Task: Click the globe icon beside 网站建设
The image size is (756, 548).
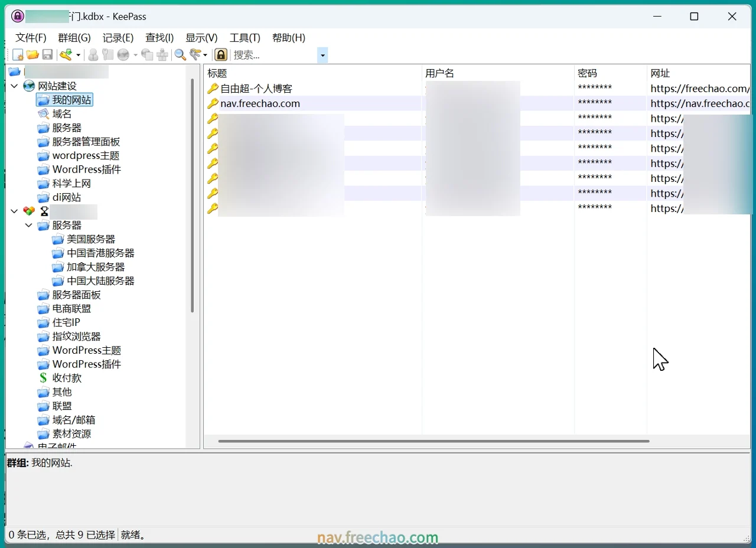Action: [29, 86]
